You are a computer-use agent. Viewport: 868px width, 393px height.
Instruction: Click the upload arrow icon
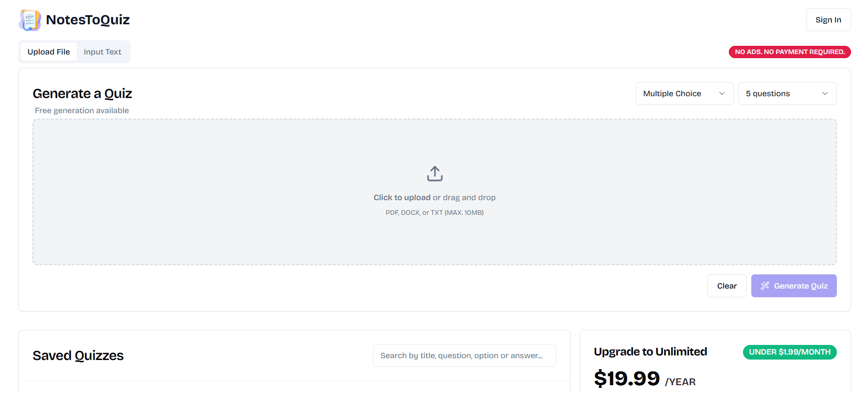point(434,174)
